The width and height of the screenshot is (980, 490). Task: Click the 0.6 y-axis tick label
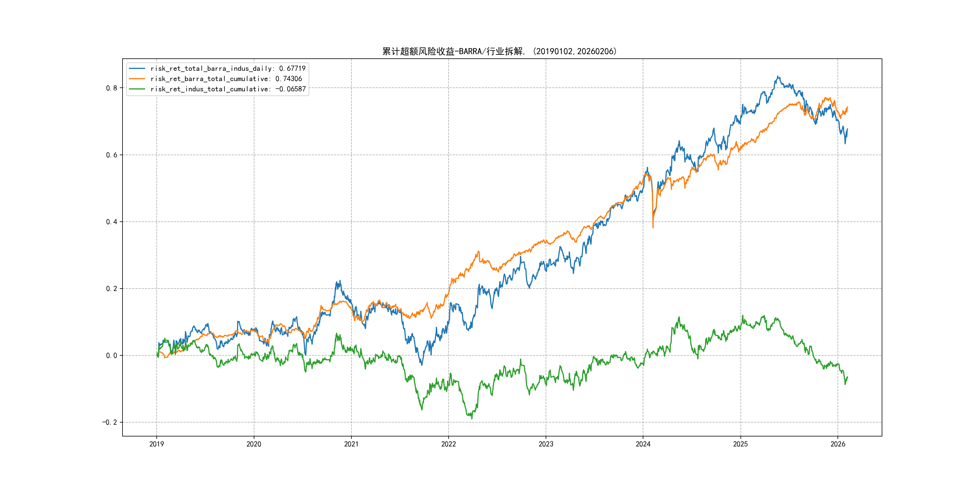(112, 155)
